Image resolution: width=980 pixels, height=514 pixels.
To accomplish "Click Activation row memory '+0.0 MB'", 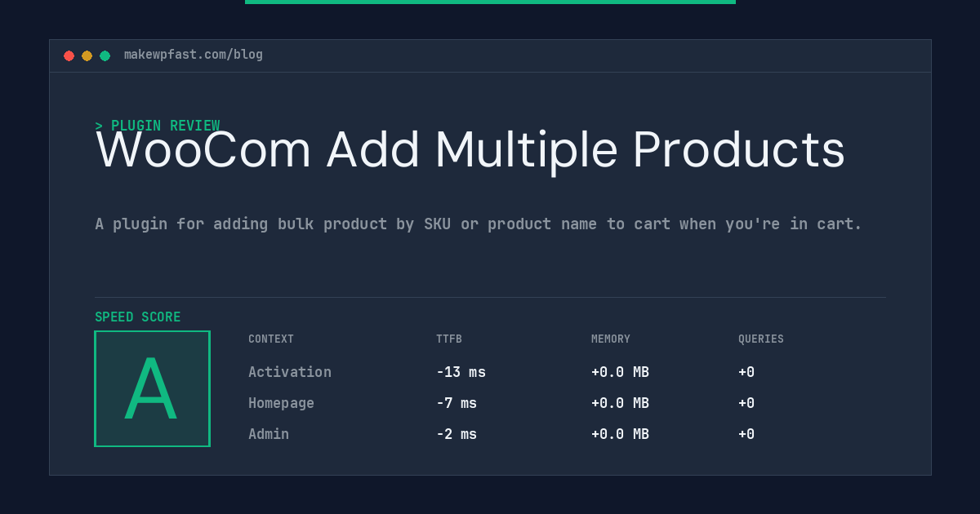I will coord(621,372).
